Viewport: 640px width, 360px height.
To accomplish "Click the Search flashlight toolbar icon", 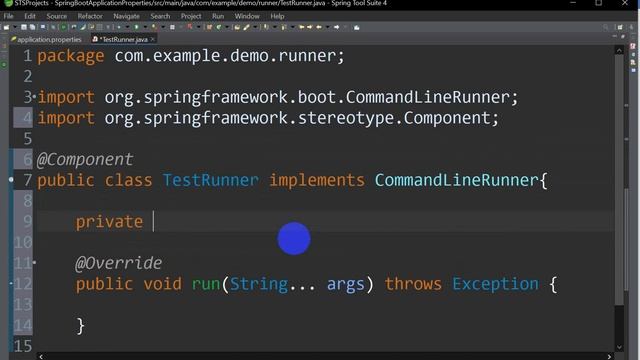I will pyautogui.click(x=246, y=27).
